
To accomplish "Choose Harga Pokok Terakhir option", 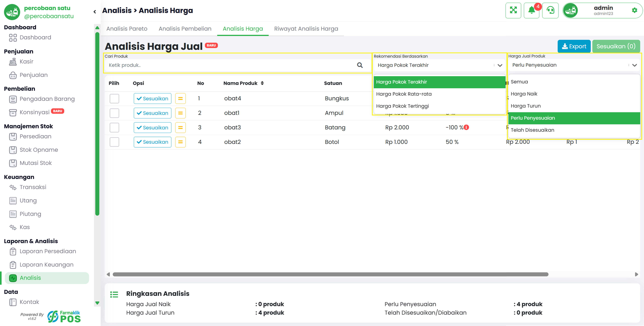I will [x=439, y=82].
